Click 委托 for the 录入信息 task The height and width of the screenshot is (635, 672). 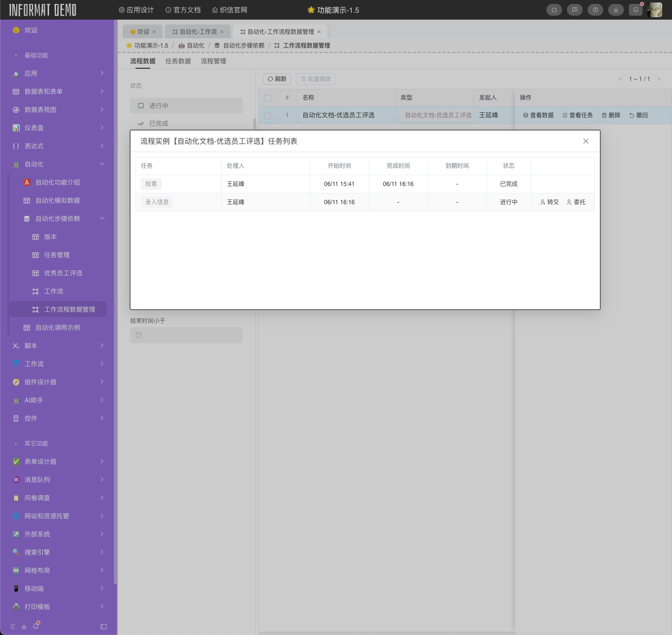click(576, 202)
